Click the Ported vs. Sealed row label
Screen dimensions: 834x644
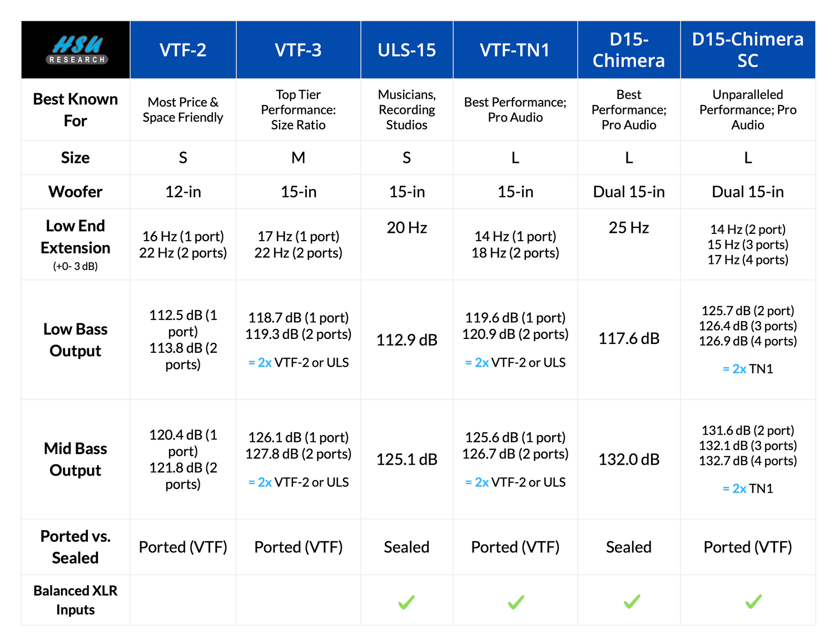click(x=76, y=547)
